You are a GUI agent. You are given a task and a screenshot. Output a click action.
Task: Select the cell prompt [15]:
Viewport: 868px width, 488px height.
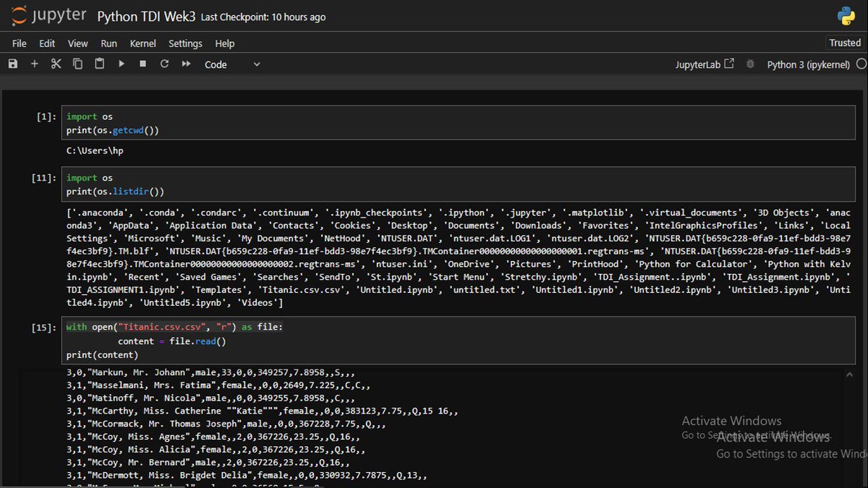[x=43, y=328]
